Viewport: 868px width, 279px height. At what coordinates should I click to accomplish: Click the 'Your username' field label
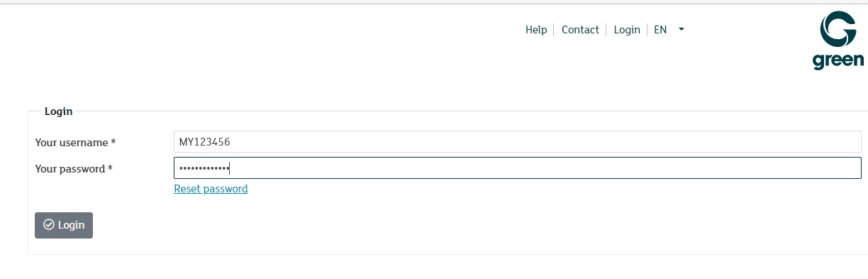coord(72,143)
